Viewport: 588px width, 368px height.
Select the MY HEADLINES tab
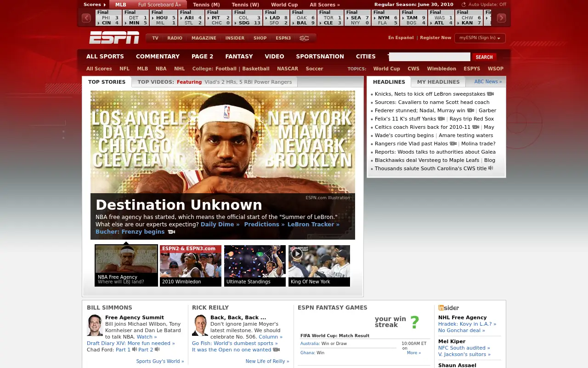click(438, 82)
